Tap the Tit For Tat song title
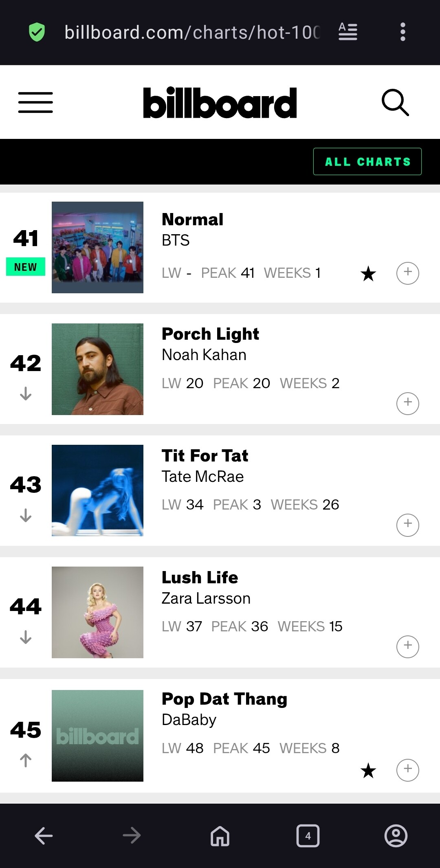The height and width of the screenshot is (868, 440). click(205, 456)
